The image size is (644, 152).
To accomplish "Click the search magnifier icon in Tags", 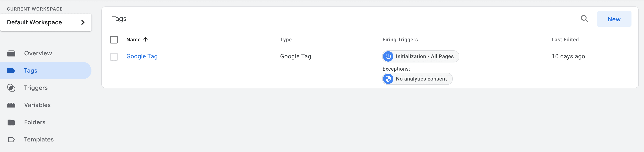I will point(584,19).
